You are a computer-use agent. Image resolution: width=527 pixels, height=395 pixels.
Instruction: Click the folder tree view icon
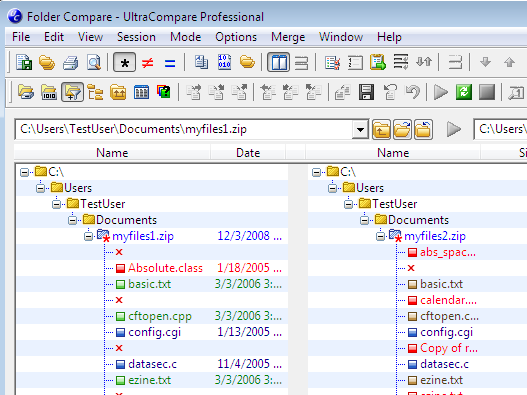tap(95, 92)
